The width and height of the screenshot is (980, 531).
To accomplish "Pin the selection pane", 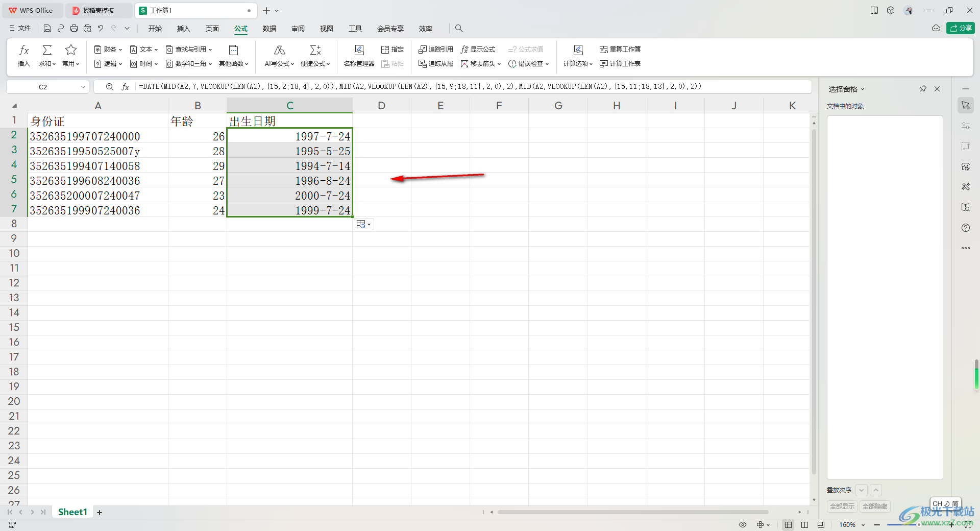I will click(x=923, y=89).
